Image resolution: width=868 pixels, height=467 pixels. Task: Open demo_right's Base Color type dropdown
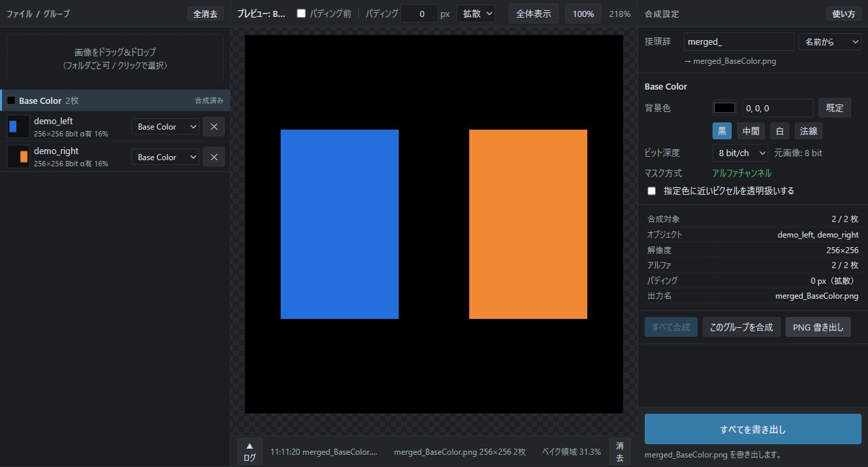(x=165, y=157)
